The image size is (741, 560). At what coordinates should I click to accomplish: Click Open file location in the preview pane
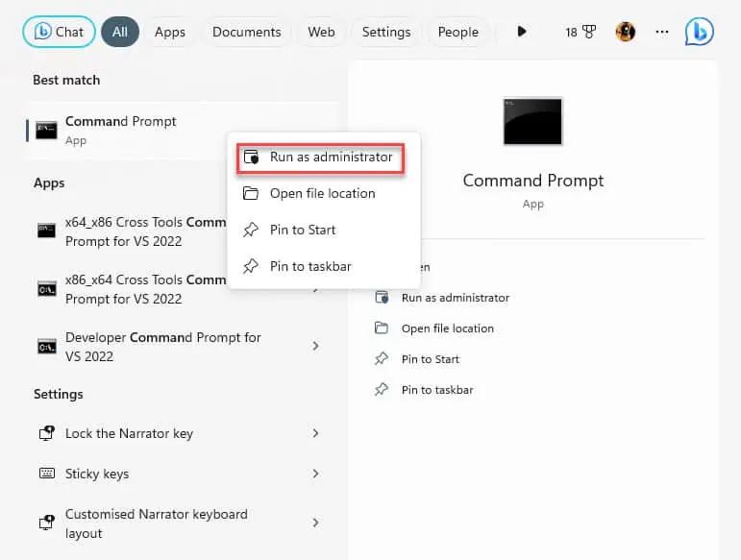point(448,329)
